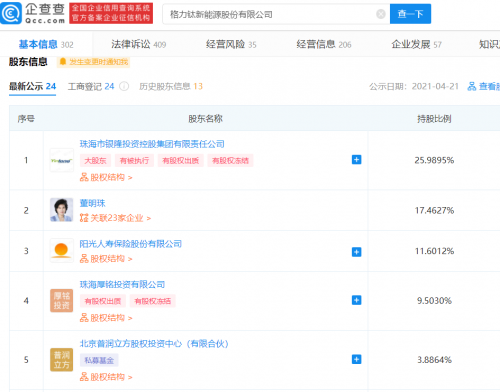This screenshot has height=392, width=500.
Task: Click the info icon beside 工商登记 24
Action: coord(124,86)
